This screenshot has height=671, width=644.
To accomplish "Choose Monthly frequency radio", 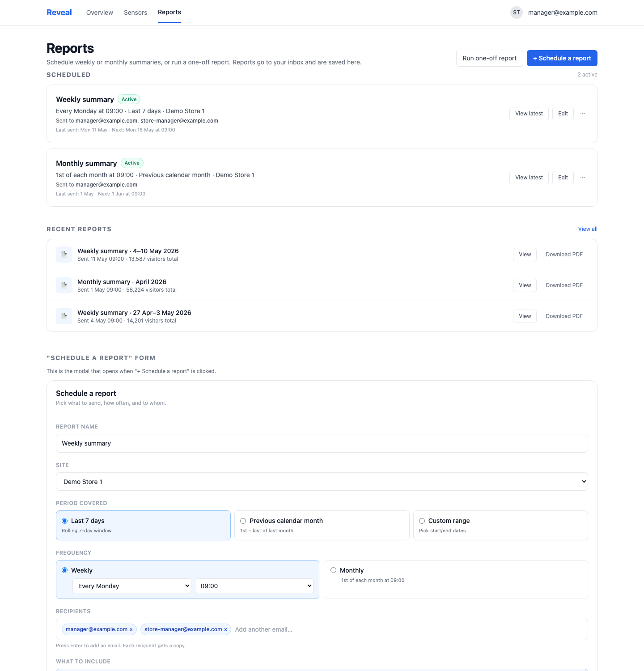I will 333,570.
